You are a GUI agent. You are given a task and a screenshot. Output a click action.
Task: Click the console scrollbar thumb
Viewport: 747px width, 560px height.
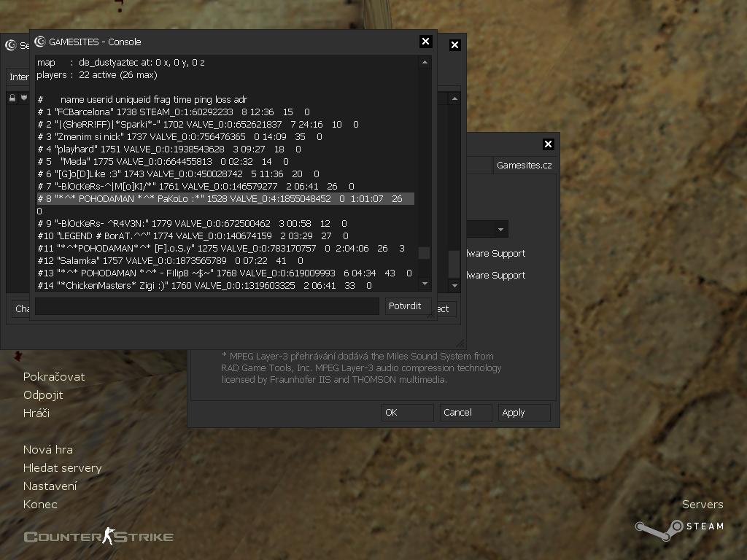(424, 253)
